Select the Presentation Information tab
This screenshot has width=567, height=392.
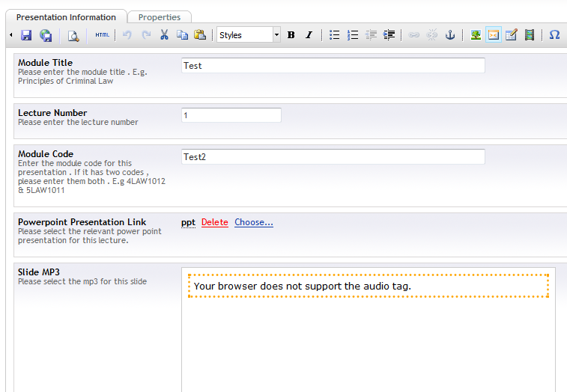66,17
